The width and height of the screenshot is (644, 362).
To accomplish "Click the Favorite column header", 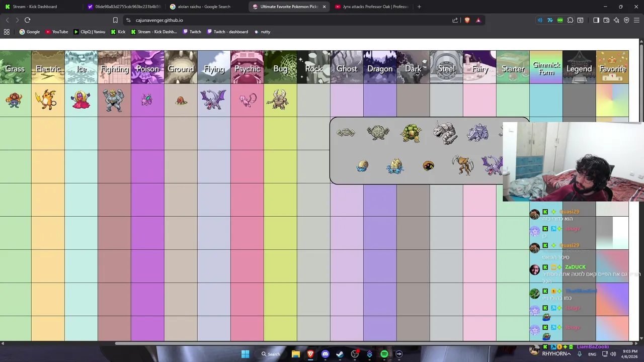I will coord(612,67).
